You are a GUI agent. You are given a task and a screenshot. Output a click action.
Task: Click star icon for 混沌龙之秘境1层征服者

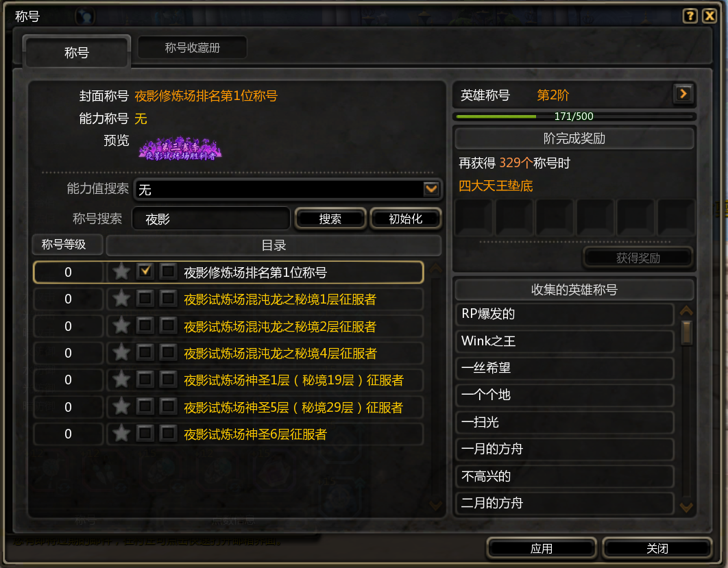pyautogui.click(x=121, y=298)
